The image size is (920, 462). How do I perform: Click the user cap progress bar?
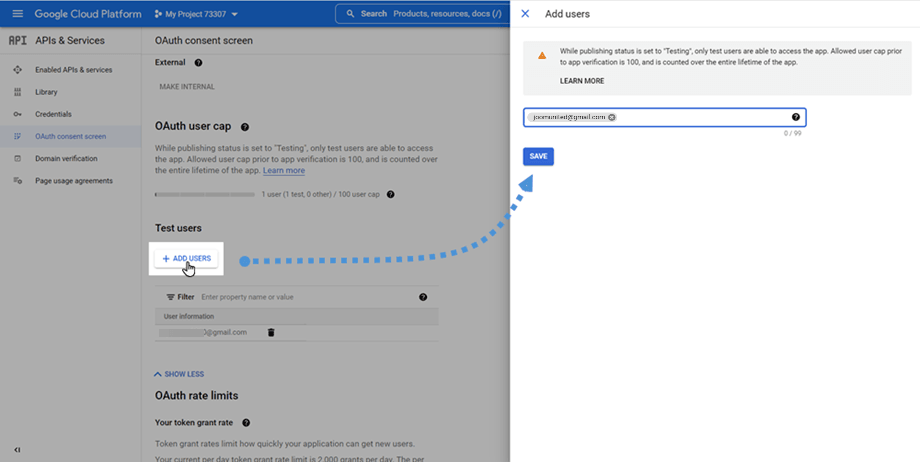click(x=205, y=194)
